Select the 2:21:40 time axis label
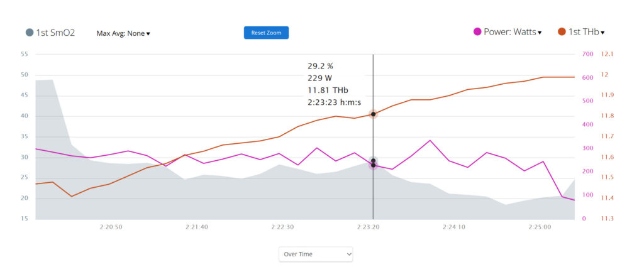644x267 pixels. pos(196,226)
